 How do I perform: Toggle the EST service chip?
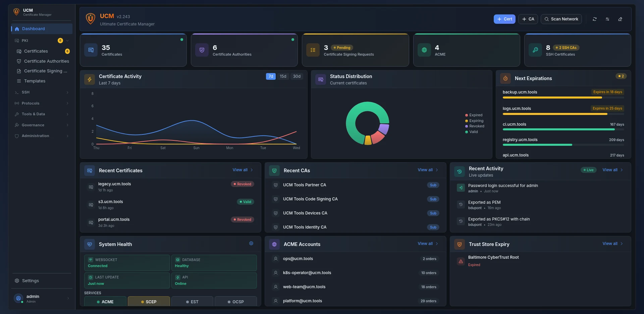pyautogui.click(x=192, y=302)
